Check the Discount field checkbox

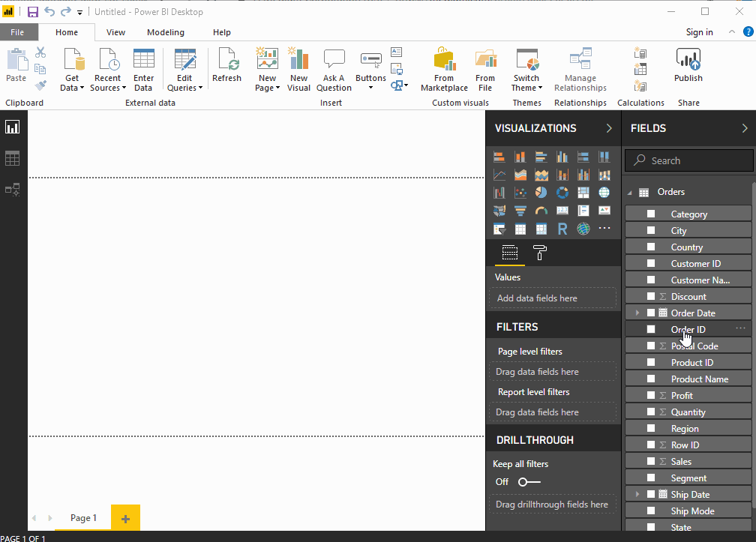click(651, 296)
